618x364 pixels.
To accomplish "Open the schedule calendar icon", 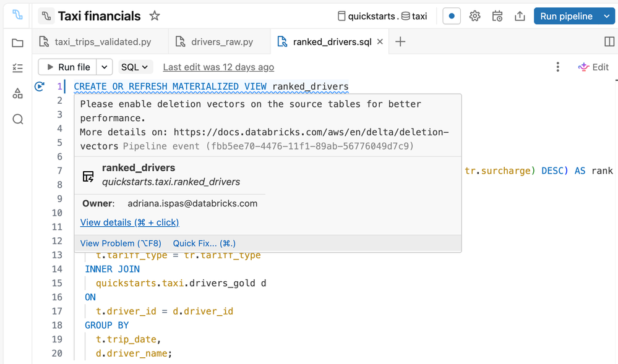I will coord(497,16).
